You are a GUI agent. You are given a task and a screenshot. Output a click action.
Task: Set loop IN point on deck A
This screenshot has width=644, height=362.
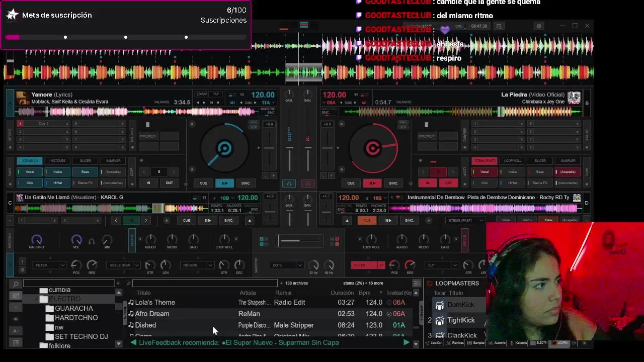pyautogui.click(x=148, y=183)
